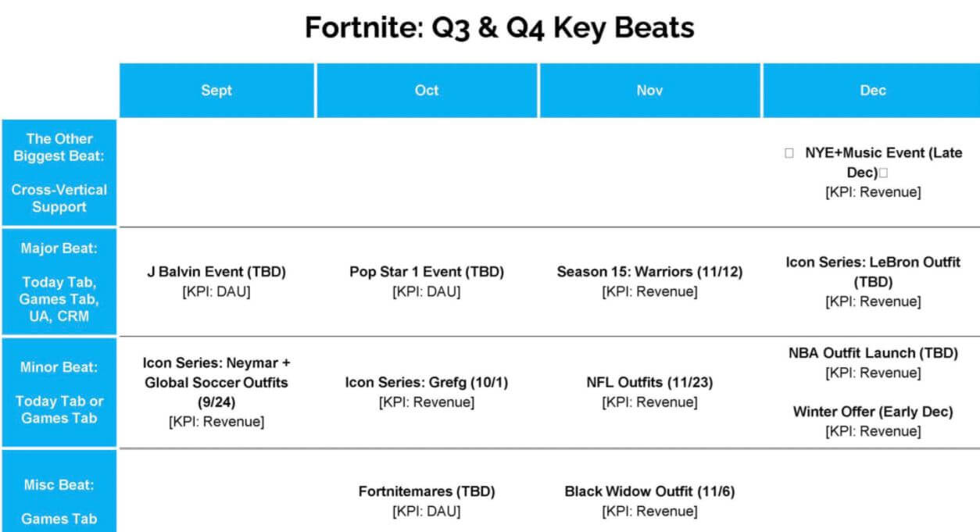The image size is (980, 532).
Task: Select the Icon Series: Grefg entry
Action: coord(427,384)
